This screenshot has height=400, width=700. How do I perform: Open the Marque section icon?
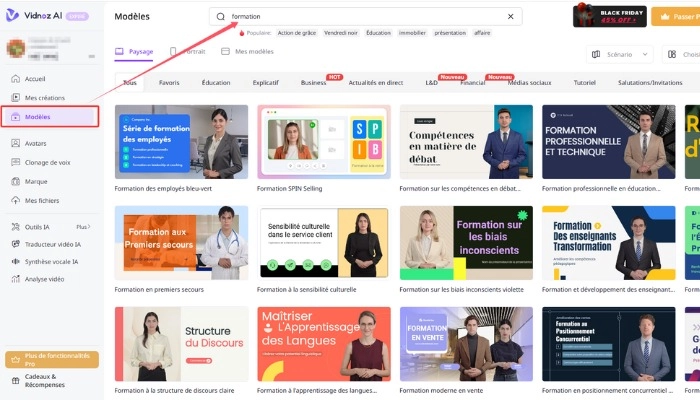(16, 181)
